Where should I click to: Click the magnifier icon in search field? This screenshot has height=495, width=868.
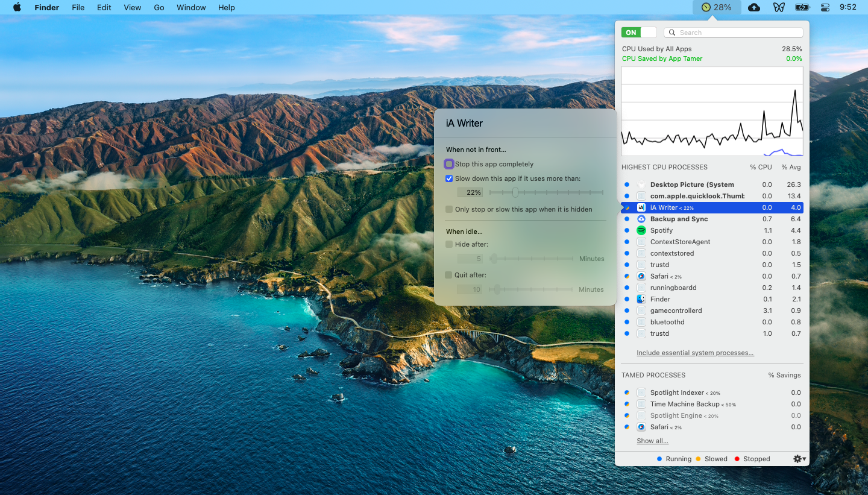672,33
